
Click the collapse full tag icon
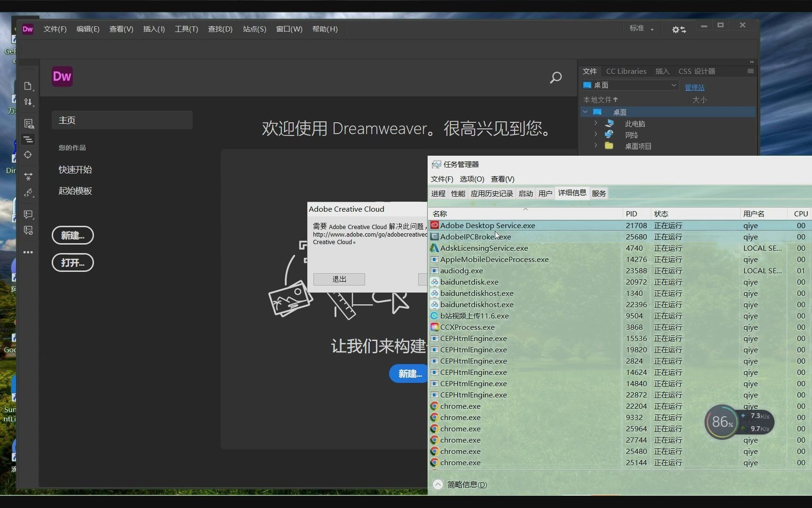coord(28,176)
